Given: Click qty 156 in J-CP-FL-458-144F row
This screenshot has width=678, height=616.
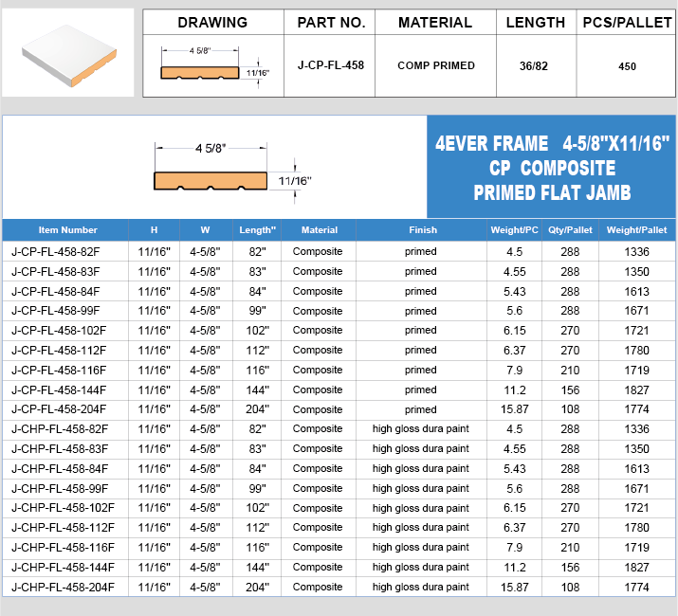Looking at the screenshot, I should pos(570,390).
